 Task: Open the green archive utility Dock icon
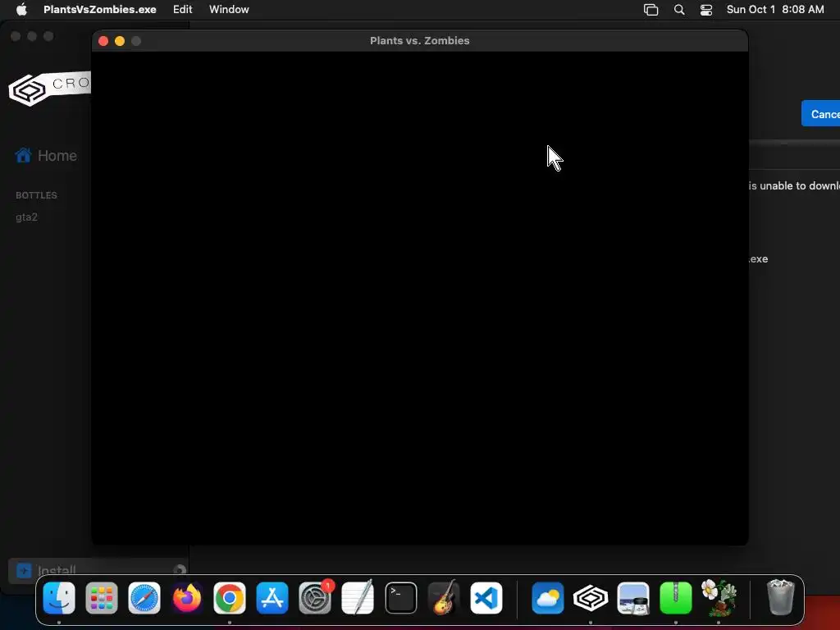676,598
